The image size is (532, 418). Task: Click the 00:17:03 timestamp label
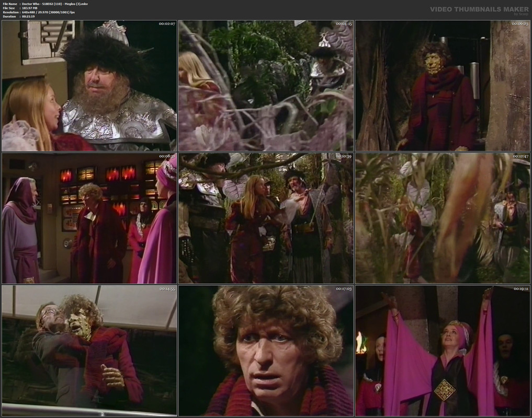click(x=344, y=289)
